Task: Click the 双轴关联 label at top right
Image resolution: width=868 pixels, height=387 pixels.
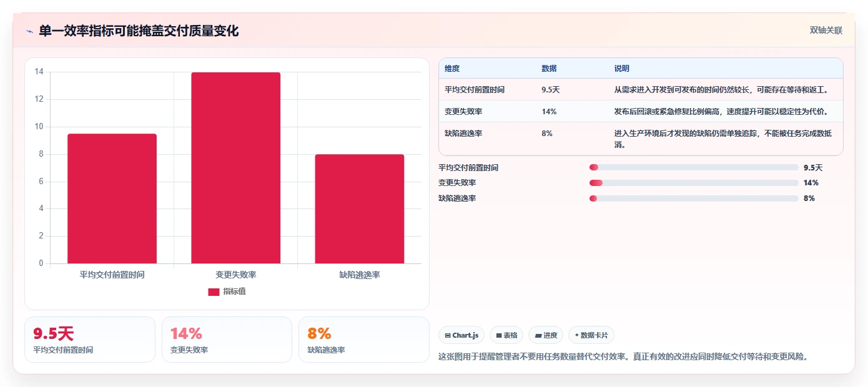Action: click(826, 30)
